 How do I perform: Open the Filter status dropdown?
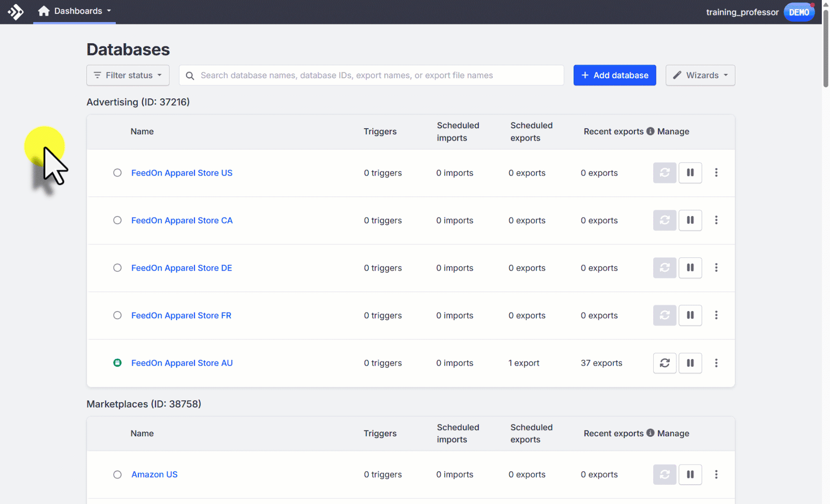coord(128,75)
